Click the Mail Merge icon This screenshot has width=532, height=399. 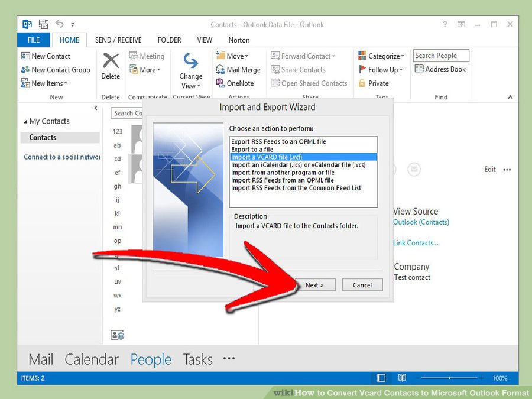220,70
